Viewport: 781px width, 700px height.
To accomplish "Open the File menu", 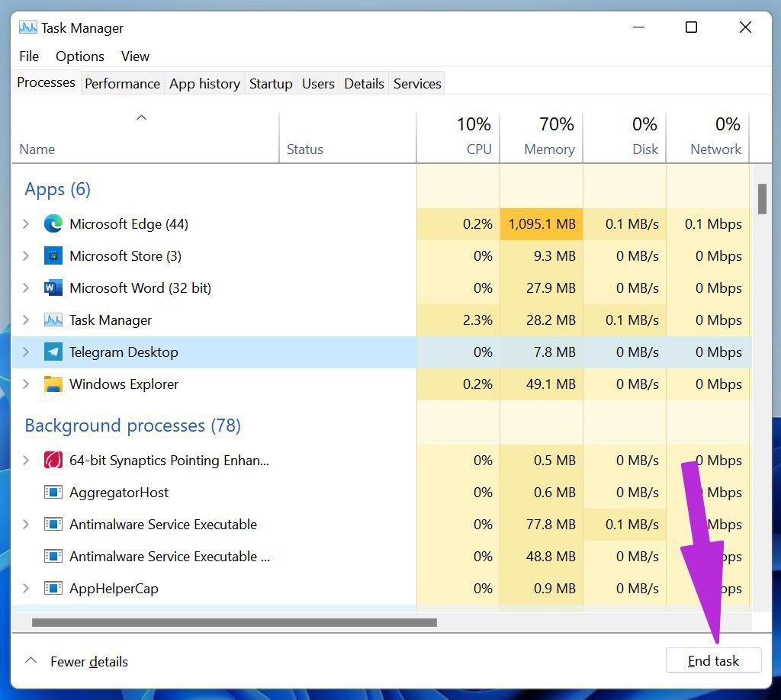I will (x=29, y=56).
